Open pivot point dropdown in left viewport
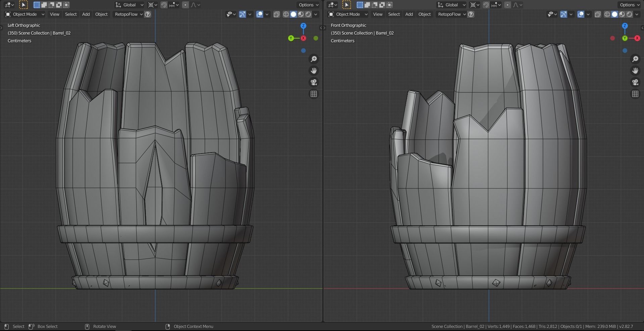The width and height of the screenshot is (644, 331). click(153, 5)
